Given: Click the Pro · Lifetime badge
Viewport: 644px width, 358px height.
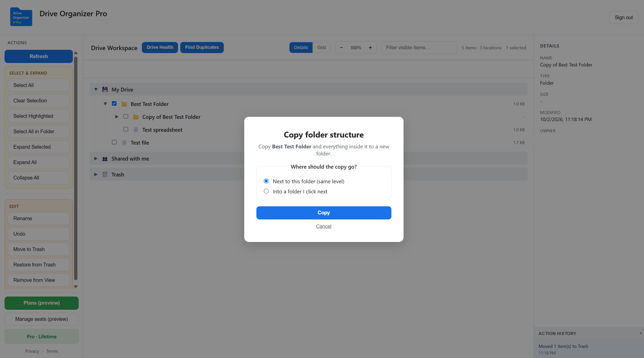Looking at the screenshot, I should pos(41,337).
